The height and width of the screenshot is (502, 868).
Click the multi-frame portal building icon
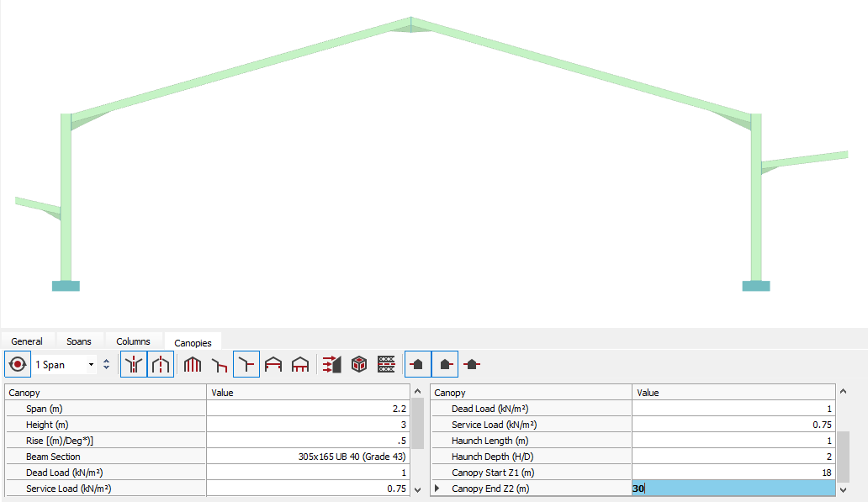coord(193,365)
